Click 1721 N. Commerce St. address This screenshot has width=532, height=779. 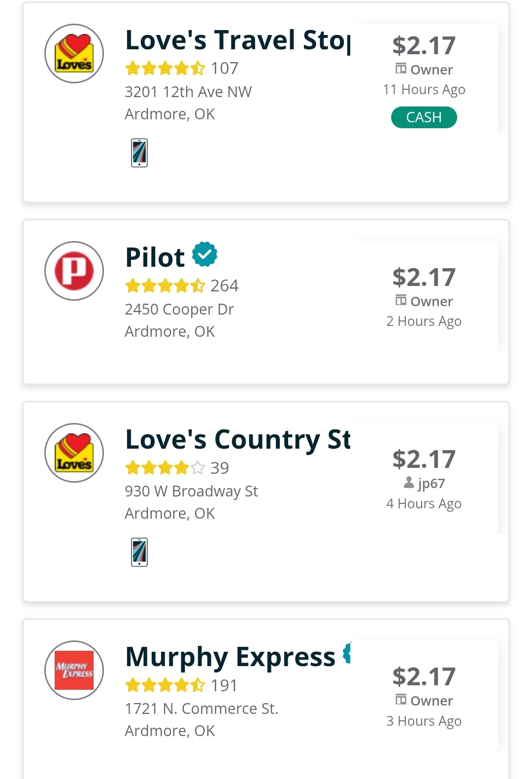201,708
